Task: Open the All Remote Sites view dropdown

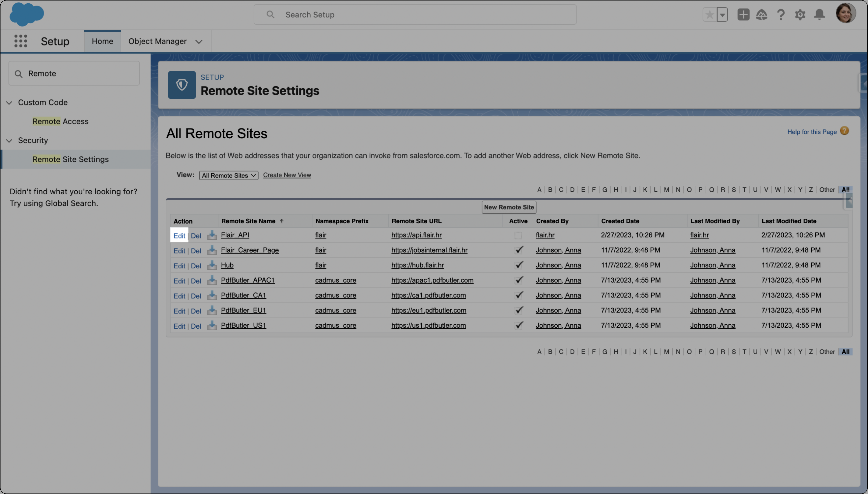Action: (228, 176)
